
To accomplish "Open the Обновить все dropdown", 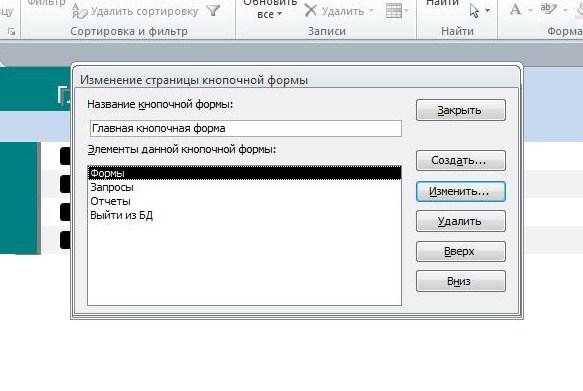I will click(x=270, y=9).
